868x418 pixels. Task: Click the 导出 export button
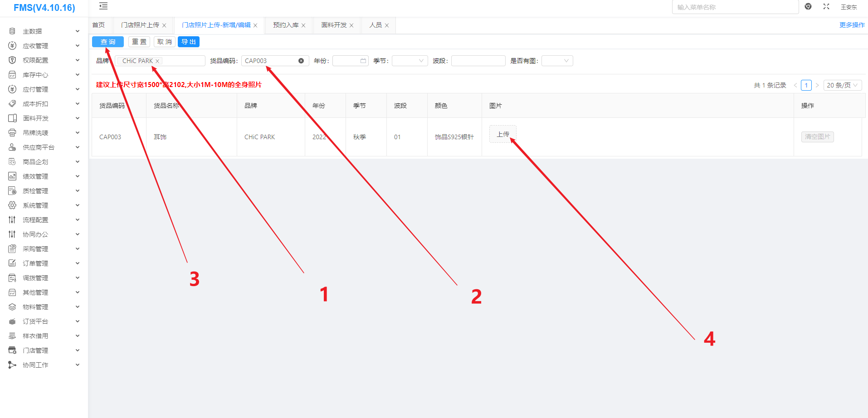tap(189, 42)
